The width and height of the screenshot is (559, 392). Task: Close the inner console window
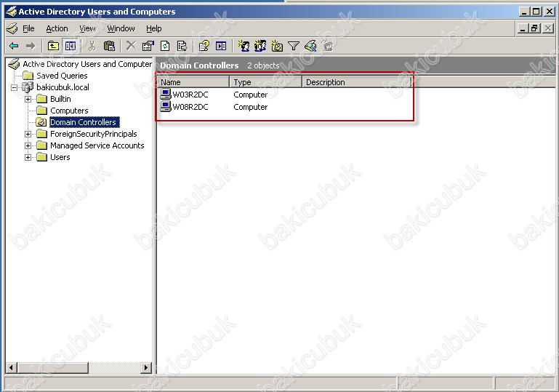click(548, 28)
